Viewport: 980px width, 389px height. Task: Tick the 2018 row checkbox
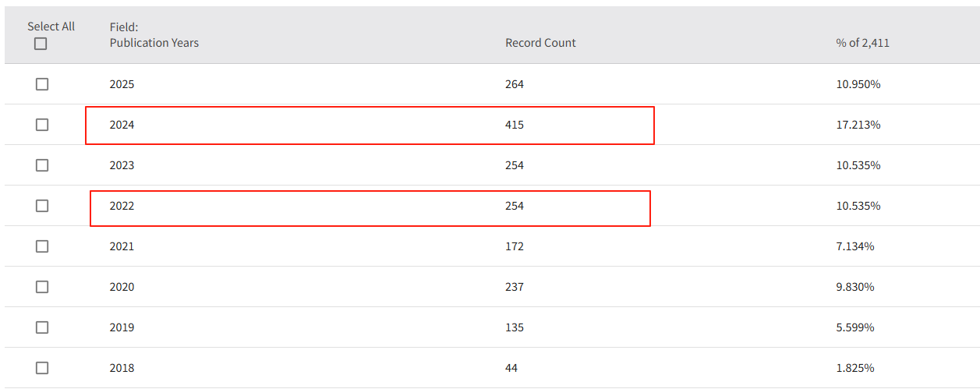(42, 368)
